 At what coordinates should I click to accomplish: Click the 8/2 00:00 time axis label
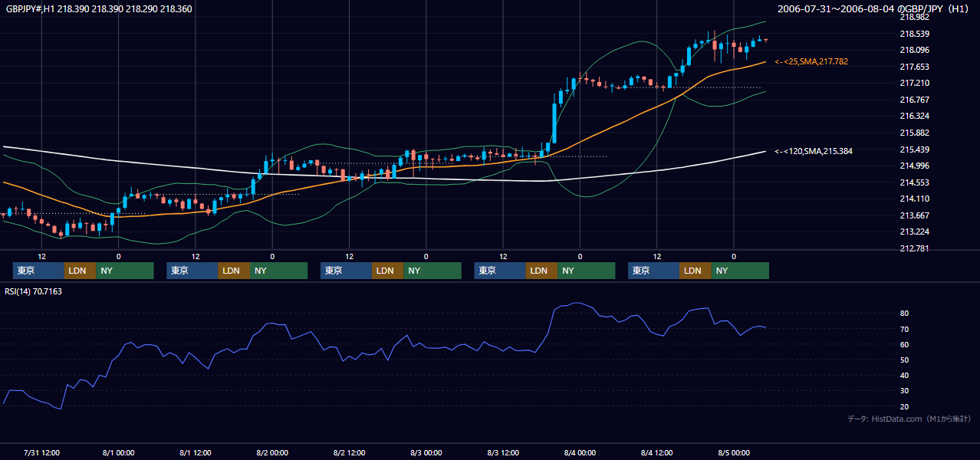(x=272, y=453)
